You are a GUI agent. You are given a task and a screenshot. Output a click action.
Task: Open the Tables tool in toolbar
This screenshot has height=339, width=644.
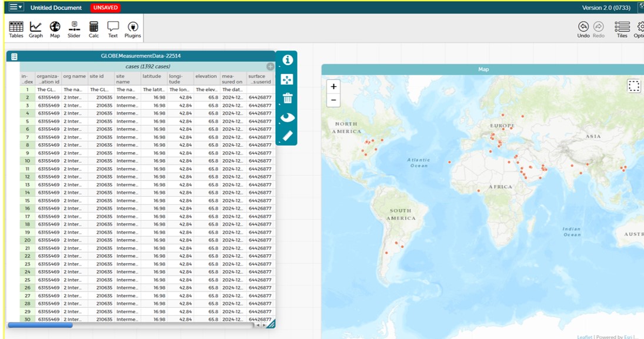16,29
